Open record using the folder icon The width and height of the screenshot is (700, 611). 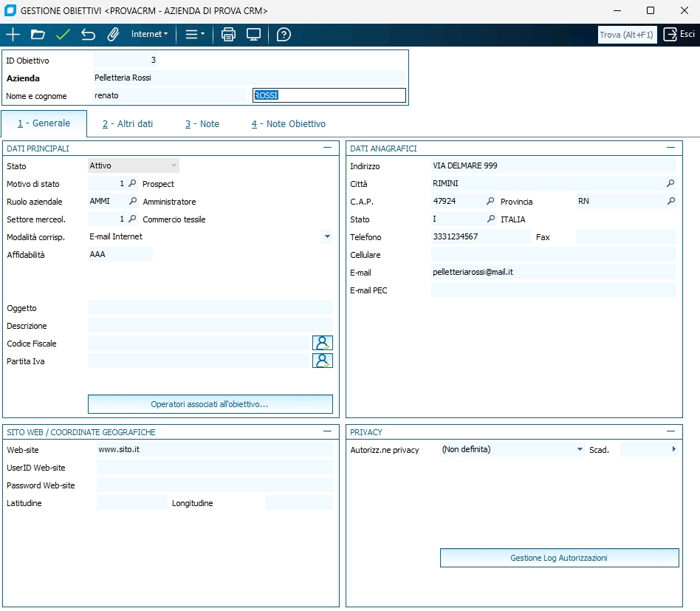pyautogui.click(x=38, y=35)
